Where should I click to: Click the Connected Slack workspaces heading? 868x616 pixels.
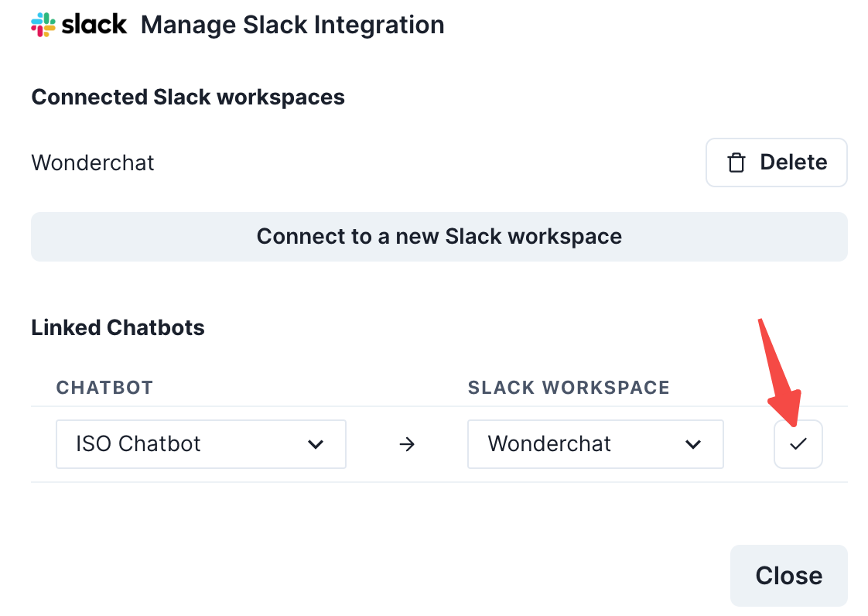coord(188,98)
